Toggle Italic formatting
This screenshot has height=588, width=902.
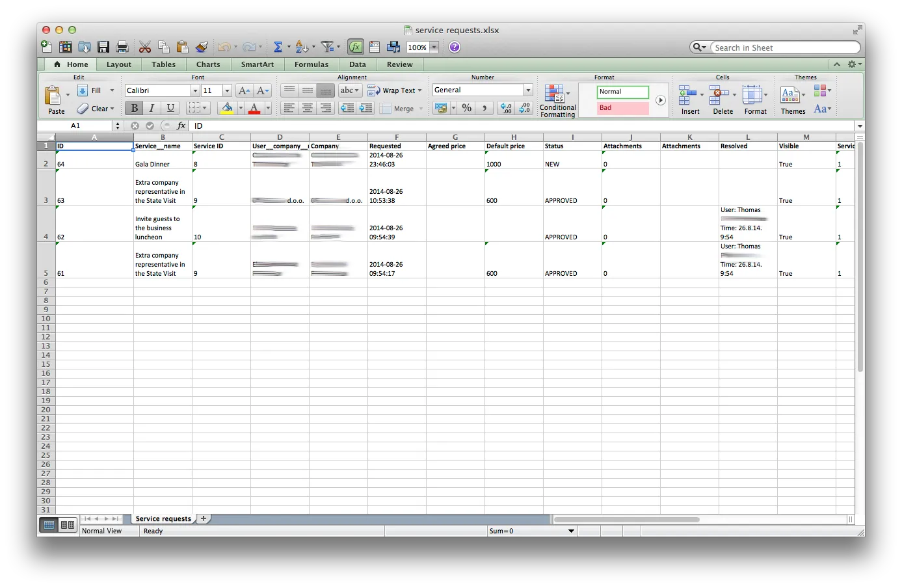151,108
